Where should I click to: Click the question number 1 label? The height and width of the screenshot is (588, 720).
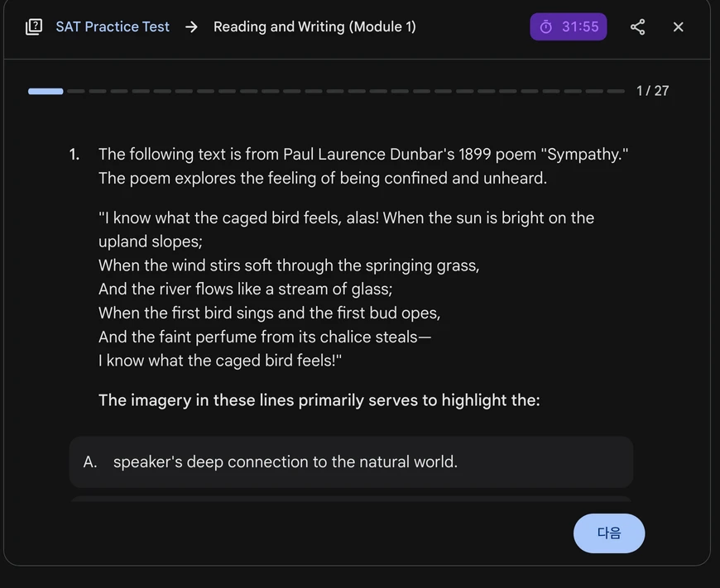coord(74,154)
